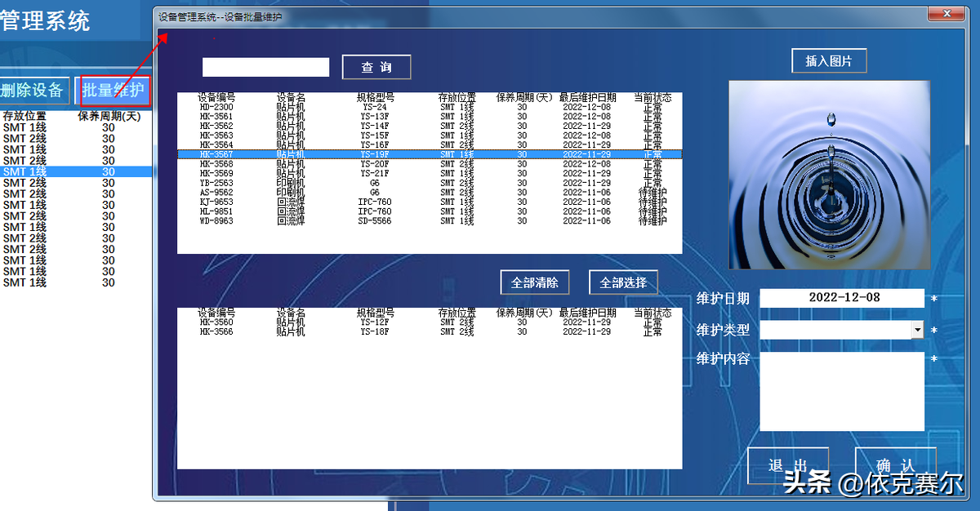Click the 维护日期 field showing 2022-12-08
Image resolution: width=980 pixels, height=511 pixels.
(x=842, y=298)
